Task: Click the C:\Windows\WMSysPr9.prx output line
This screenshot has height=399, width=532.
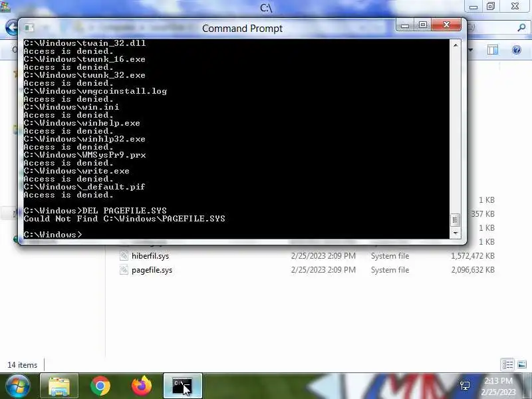Action: point(84,155)
